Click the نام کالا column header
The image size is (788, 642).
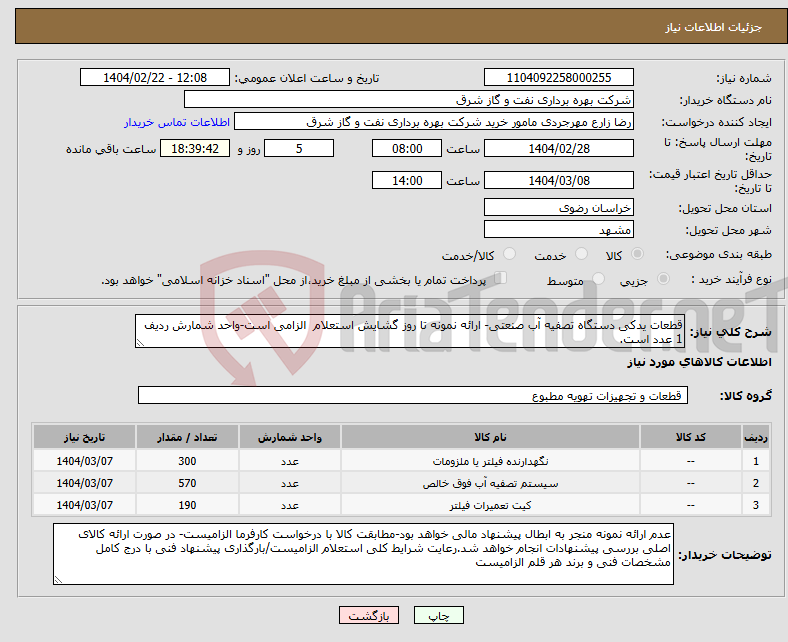point(490,437)
